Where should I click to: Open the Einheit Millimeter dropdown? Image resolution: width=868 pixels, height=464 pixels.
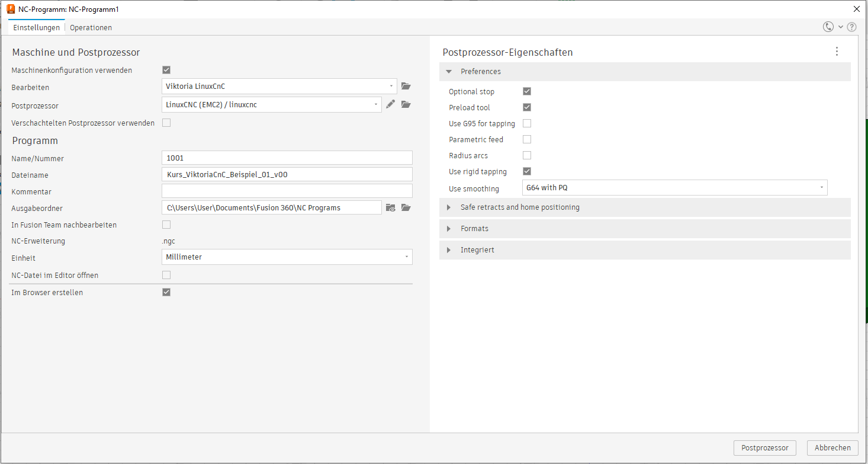(287, 257)
